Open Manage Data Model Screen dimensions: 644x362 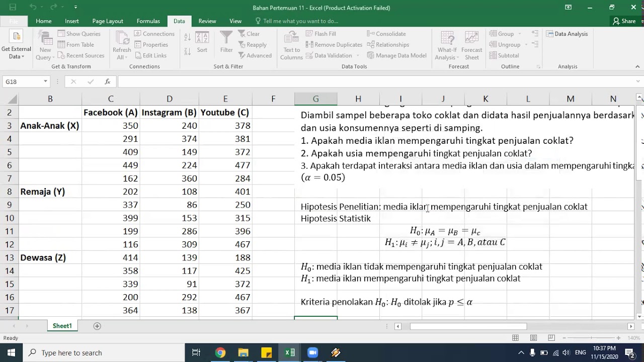(x=396, y=56)
